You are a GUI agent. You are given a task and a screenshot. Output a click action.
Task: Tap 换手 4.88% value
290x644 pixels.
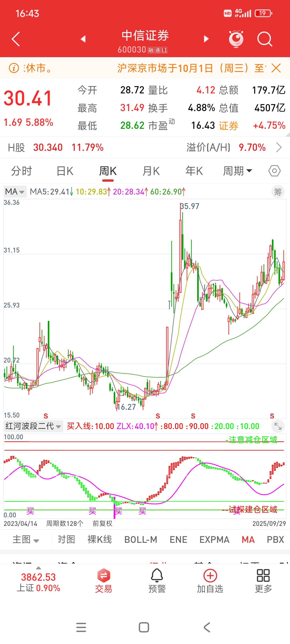[201, 108]
